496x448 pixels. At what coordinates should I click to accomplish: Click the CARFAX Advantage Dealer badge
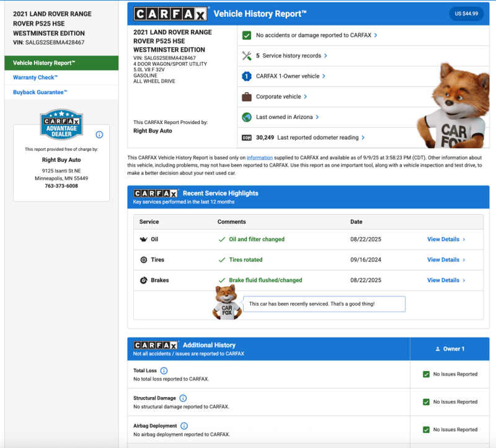point(61,124)
